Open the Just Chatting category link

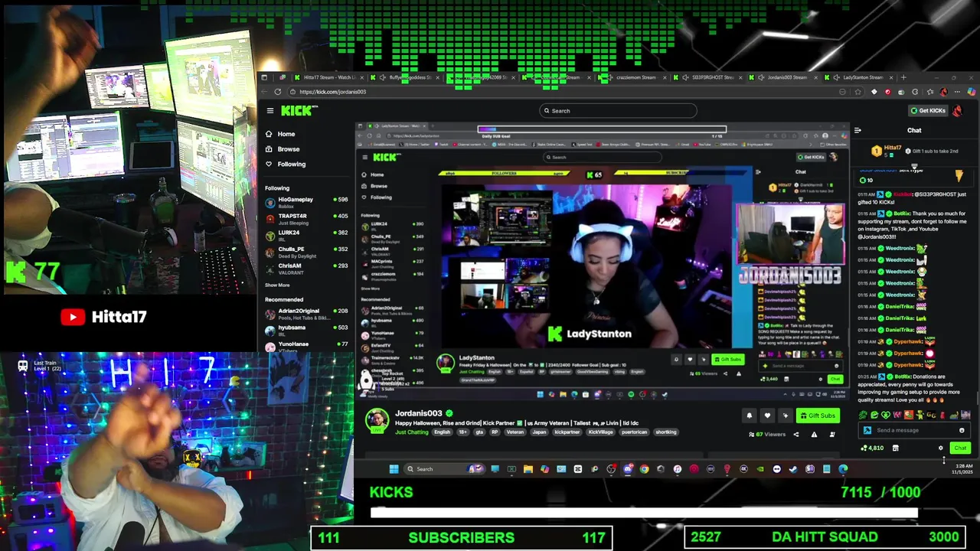(412, 432)
